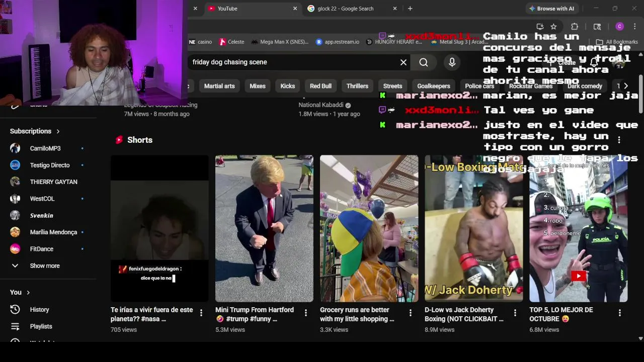Open options for TOP 5 OCTUBRE short
This screenshot has height=362, width=644.
[x=620, y=313]
